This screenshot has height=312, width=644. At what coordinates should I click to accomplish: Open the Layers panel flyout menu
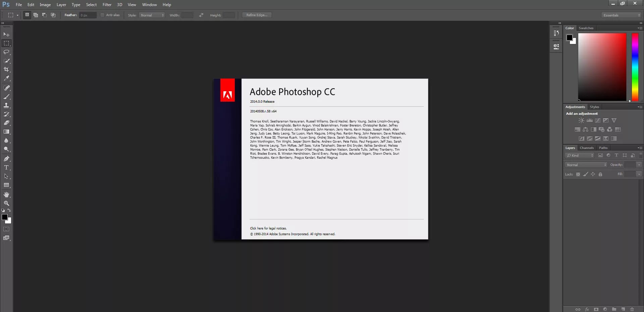(x=640, y=148)
